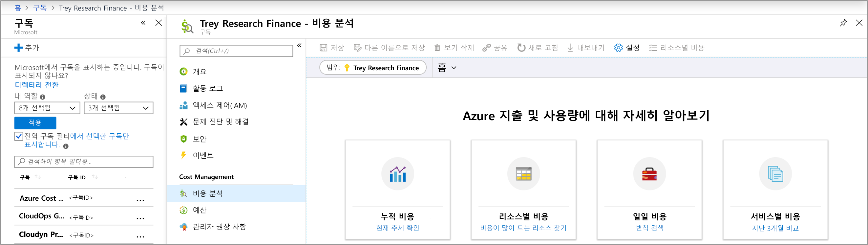Open the 상태 dropdown showing 3개 선택됨
Screen dimensions: 868x245
coord(118,108)
